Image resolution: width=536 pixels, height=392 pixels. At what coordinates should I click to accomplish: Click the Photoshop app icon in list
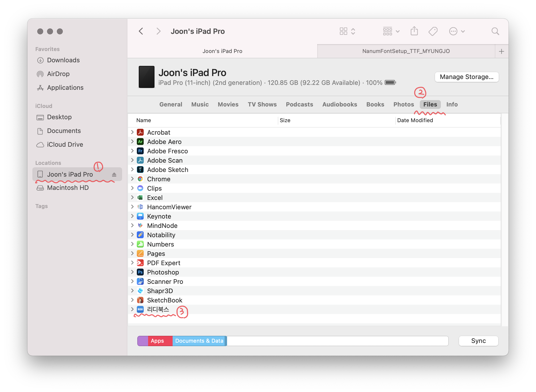140,272
